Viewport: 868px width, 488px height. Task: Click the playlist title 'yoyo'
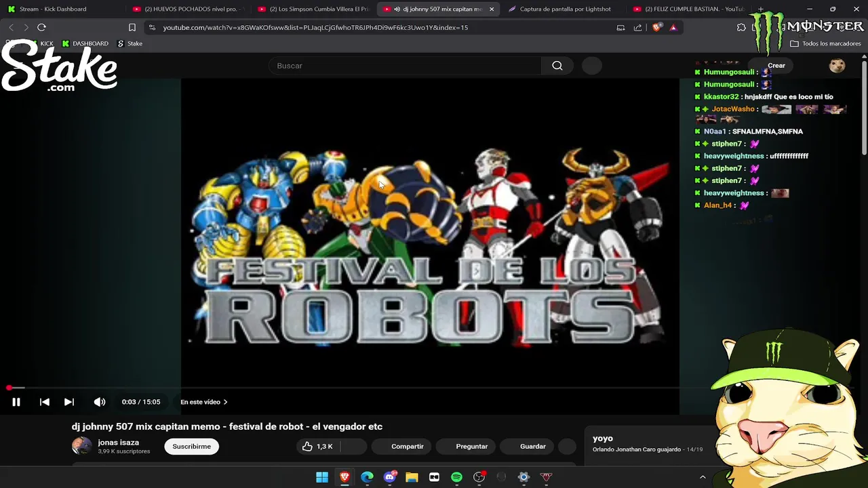(603, 439)
